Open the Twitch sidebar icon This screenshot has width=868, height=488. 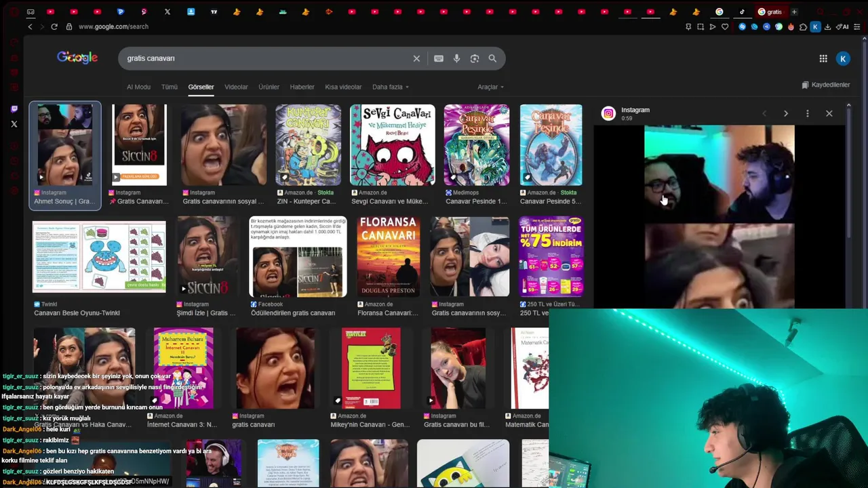click(x=14, y=109)
